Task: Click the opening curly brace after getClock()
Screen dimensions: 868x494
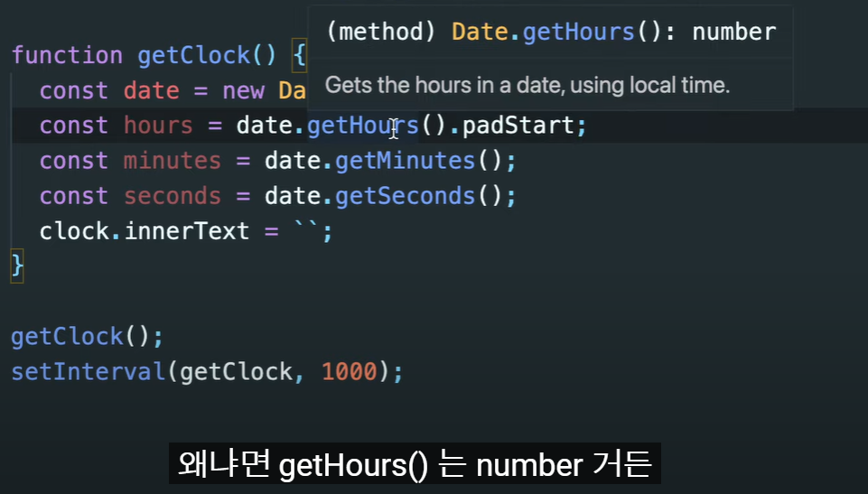Action: [299, 55]
